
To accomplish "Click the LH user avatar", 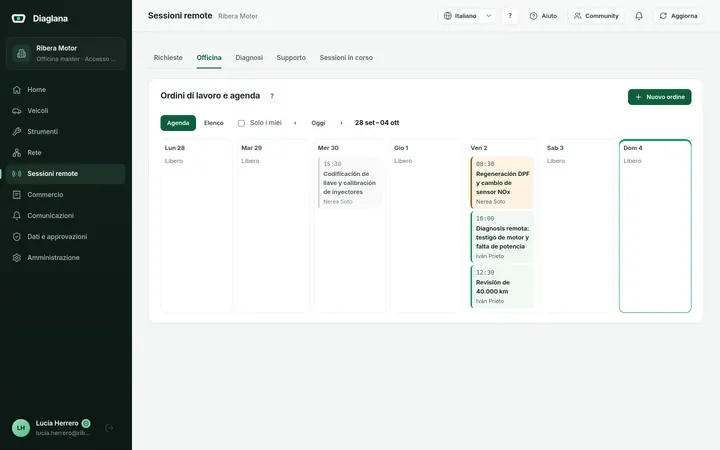I will [21, 428].
